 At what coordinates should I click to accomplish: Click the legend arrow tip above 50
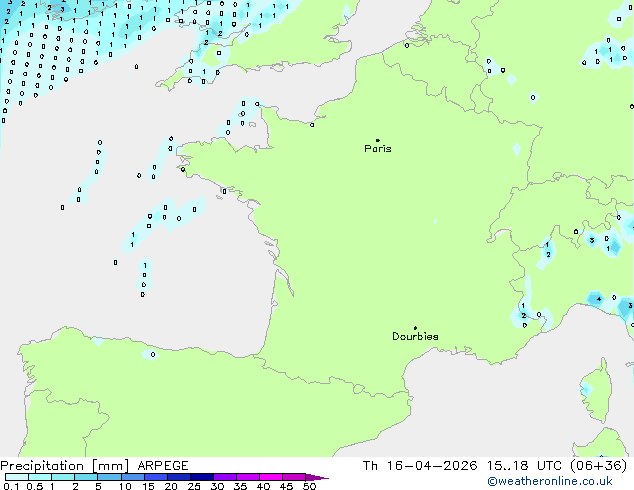(x=317, y=477)
